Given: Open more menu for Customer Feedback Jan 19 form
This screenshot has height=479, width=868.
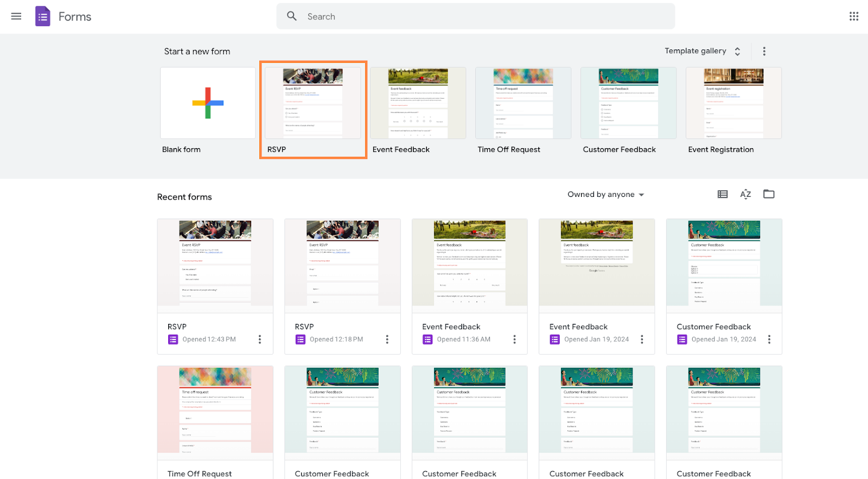Looking at the screenshot, I should [769, 340].
